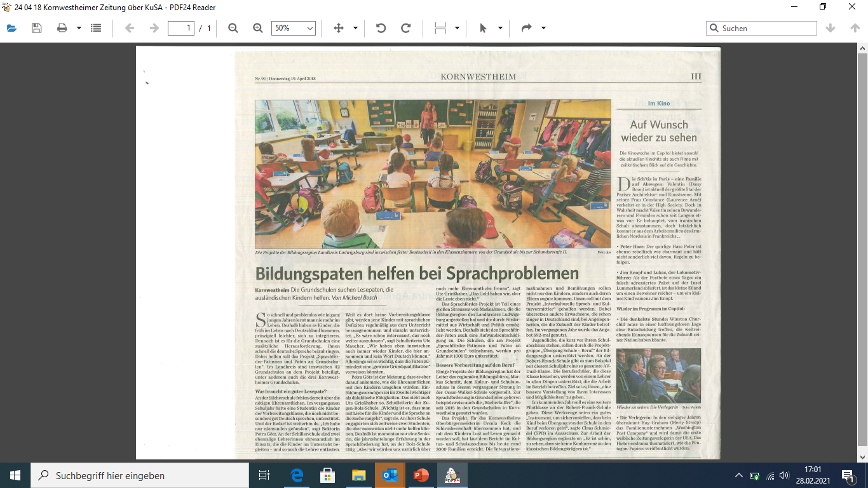Click the Windows taskbar search field
This screenshot has height=488, width=868.
[x=140, y=475]
